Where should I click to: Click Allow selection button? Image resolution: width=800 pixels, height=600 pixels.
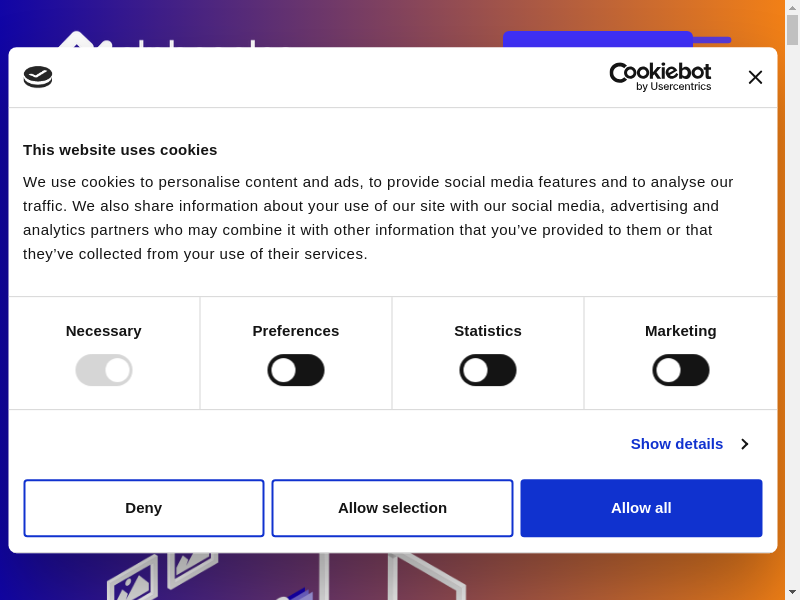click(x=392, y=508)
